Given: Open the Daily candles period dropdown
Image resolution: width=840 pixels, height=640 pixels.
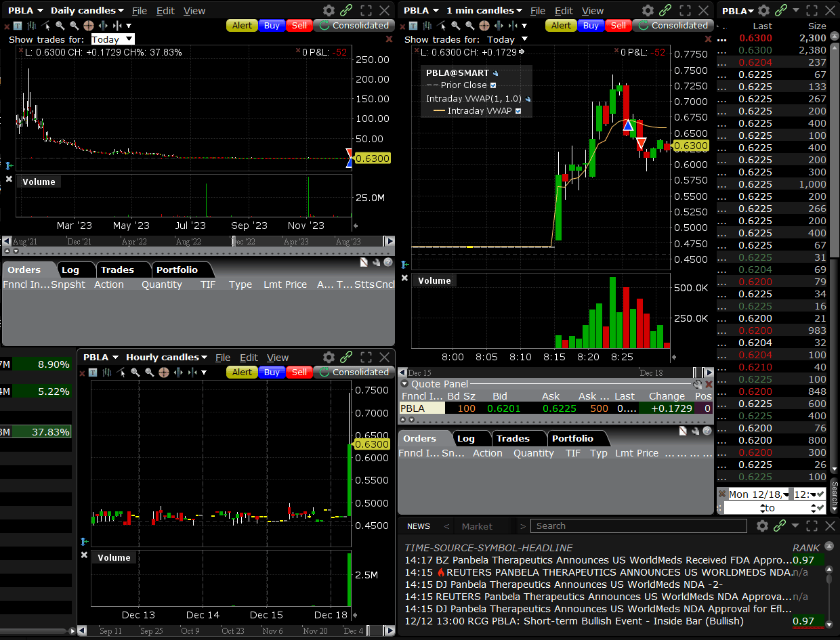Looking at the screenshot, I should pyautogui.click(x=87, y=10).
